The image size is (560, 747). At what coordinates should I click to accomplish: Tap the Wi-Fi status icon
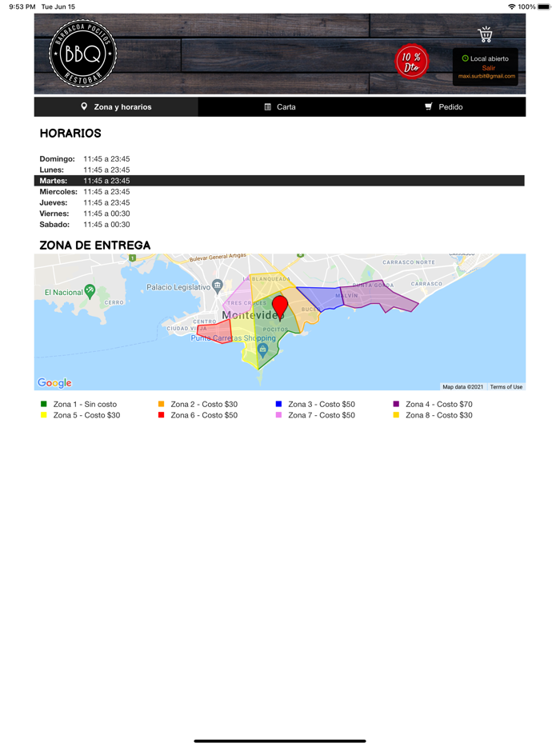(512, 6)
